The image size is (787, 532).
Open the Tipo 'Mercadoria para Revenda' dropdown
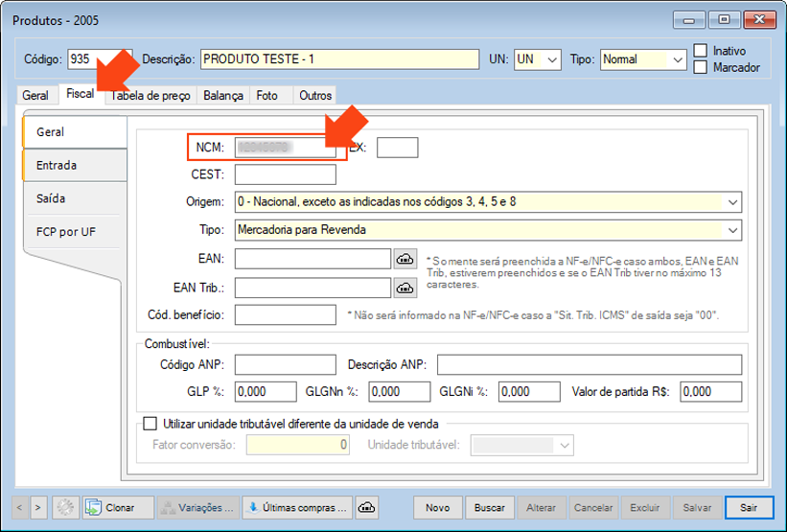pos(732,230)
